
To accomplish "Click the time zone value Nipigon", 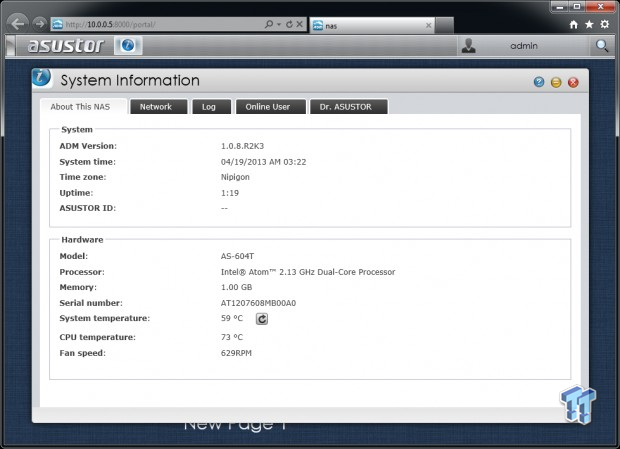I will pyautogui.click(x=235, y=177).
